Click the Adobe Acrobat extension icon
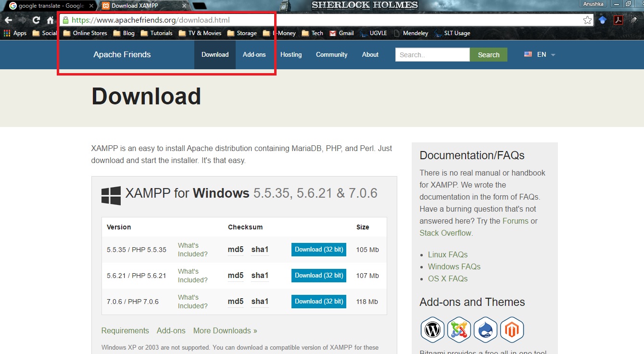Screen dimensions: 644x354 [x=618, y=20]
